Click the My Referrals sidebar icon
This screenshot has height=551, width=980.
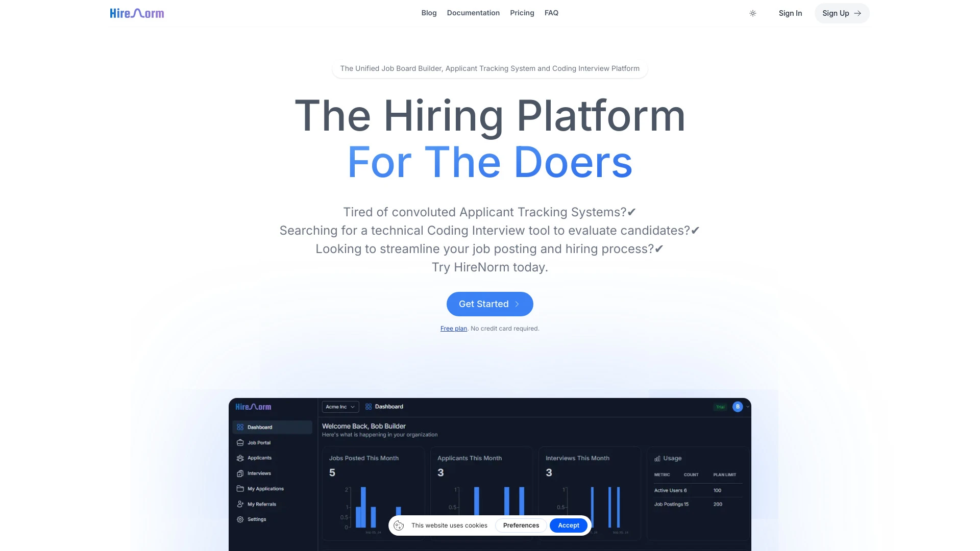tap(240, 504)
